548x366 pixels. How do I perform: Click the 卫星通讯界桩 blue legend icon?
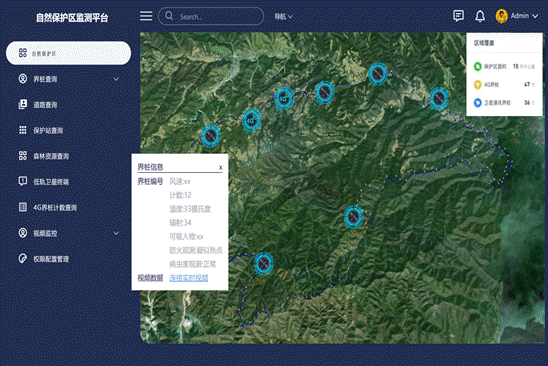tap(477, 103)
